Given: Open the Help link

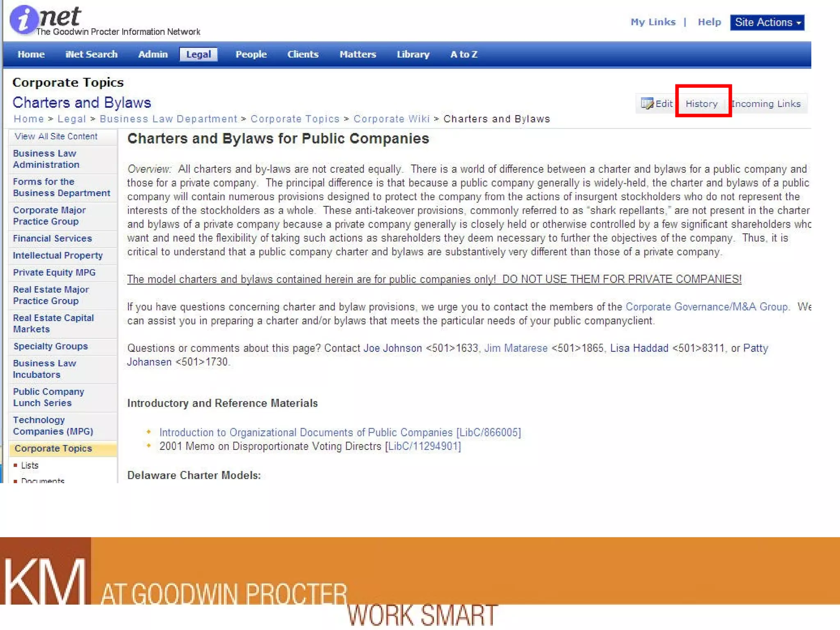Looking at the screenshot, I should point(709,22).
